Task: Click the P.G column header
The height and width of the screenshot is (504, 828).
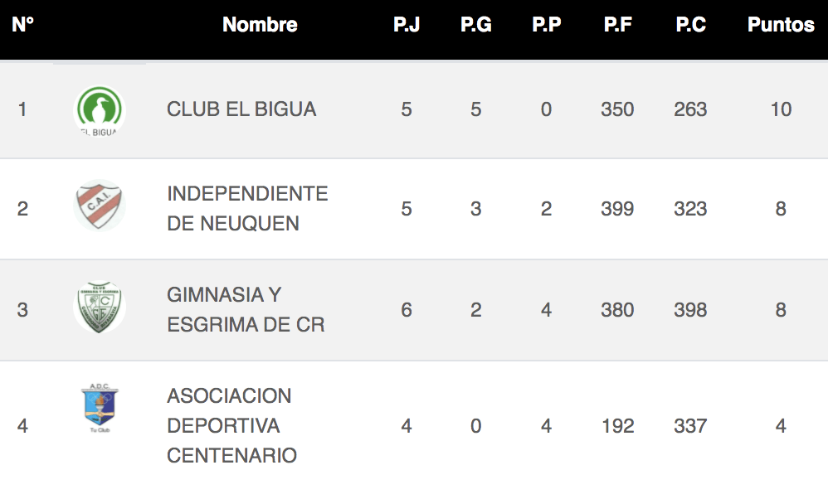Action: pyautogui.click(x=475, y=25)
